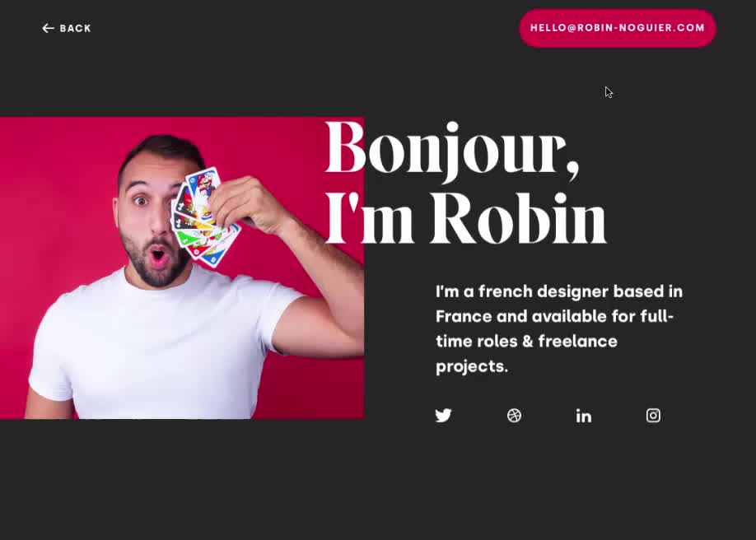The width and height of the screenshot is (756, 540).
Task: Click the word "projects." in paragraph
Action: (x=472, y=367)
